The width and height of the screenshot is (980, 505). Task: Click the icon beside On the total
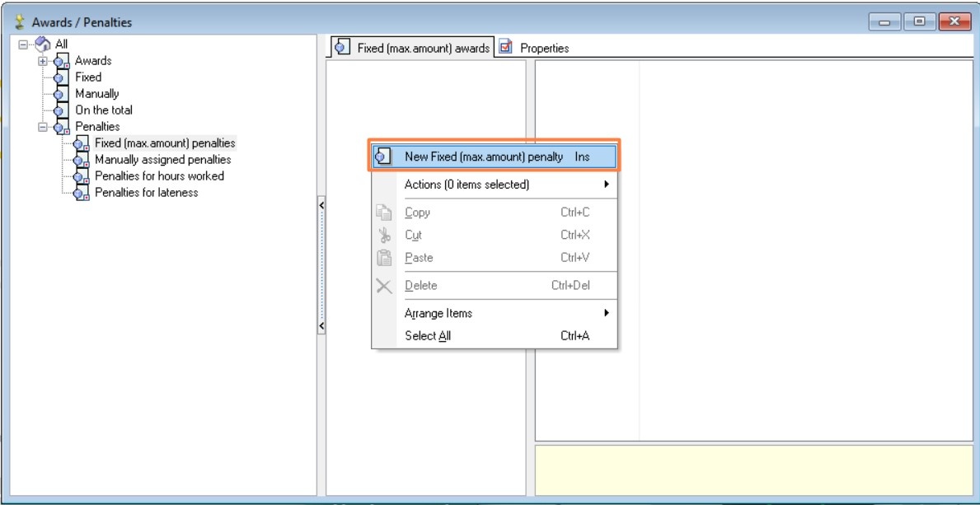point(61,110)
